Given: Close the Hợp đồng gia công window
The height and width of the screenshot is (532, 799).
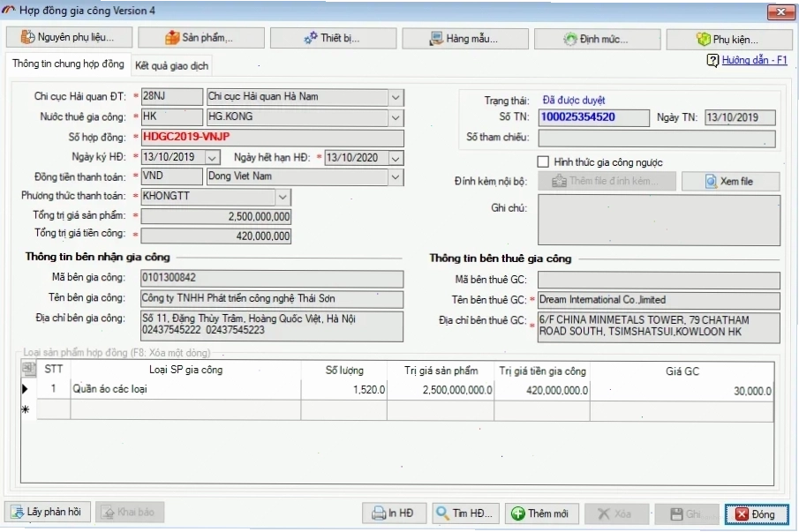Looking at the screenshot, I should pos(780,11).
